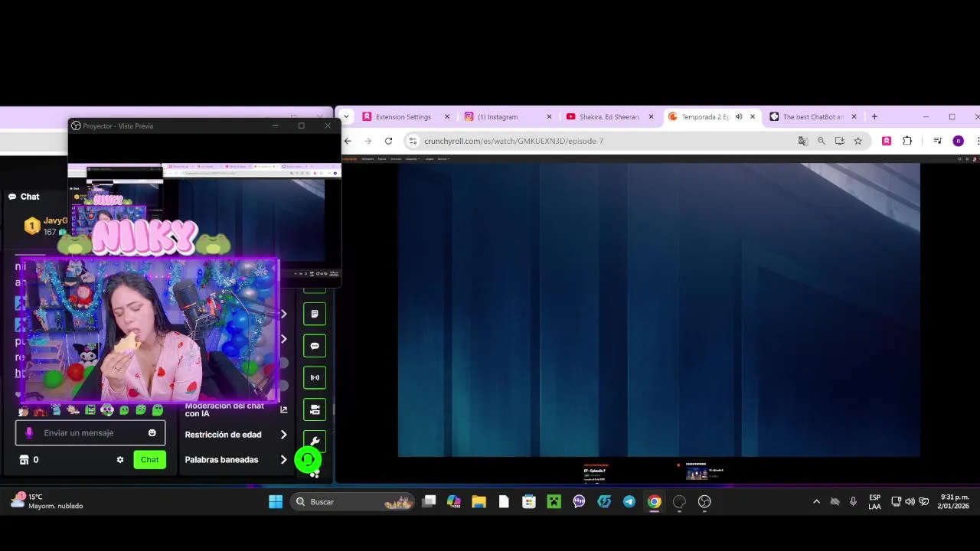Reload the Crunchyroll page
The width and height of the screenshot is (980, 551).
coord(388,141)
